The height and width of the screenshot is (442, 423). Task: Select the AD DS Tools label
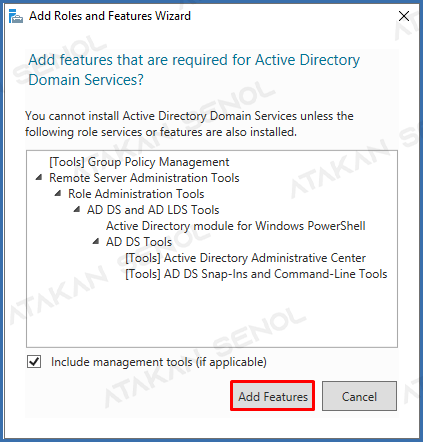(x=139, y=242)
